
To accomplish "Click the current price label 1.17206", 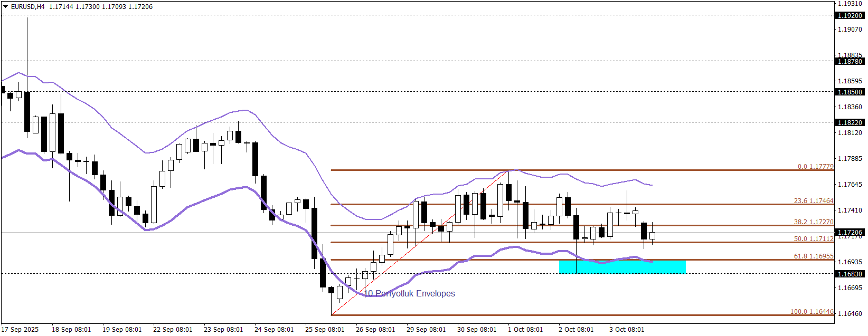I will pyautogui.click(x=850, y=233).
